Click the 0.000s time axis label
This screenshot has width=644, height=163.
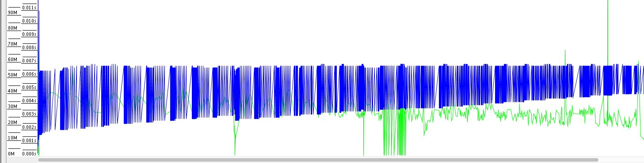[x=29, y=154]
